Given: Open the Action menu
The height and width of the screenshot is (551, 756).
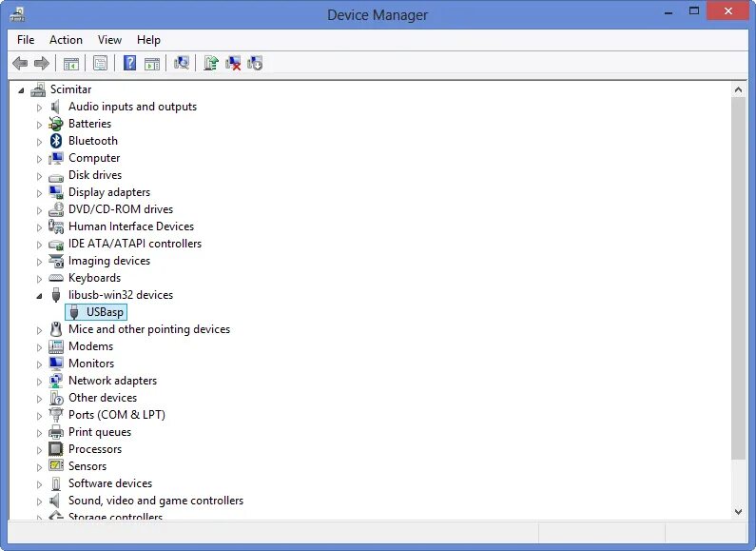Looking at the screenshot, I should [x=66, y=40].
